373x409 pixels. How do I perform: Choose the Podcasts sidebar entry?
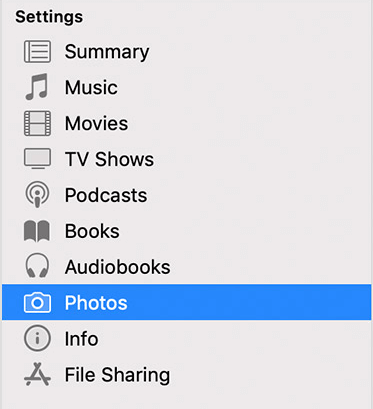106,195
